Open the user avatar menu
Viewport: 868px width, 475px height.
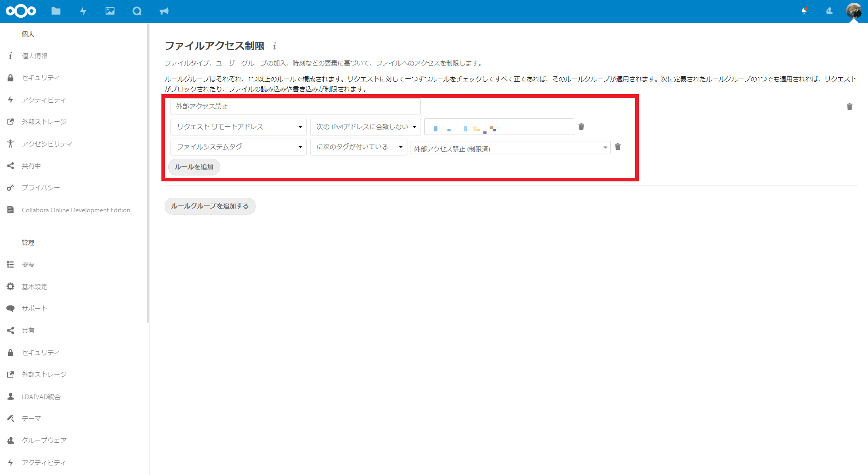[854, 11]
